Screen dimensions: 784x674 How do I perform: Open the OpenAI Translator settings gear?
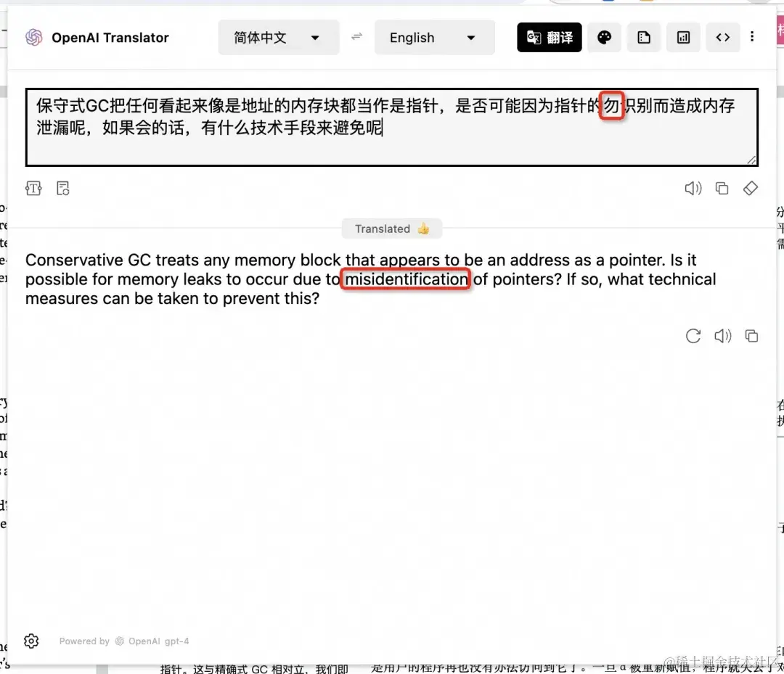30,641
